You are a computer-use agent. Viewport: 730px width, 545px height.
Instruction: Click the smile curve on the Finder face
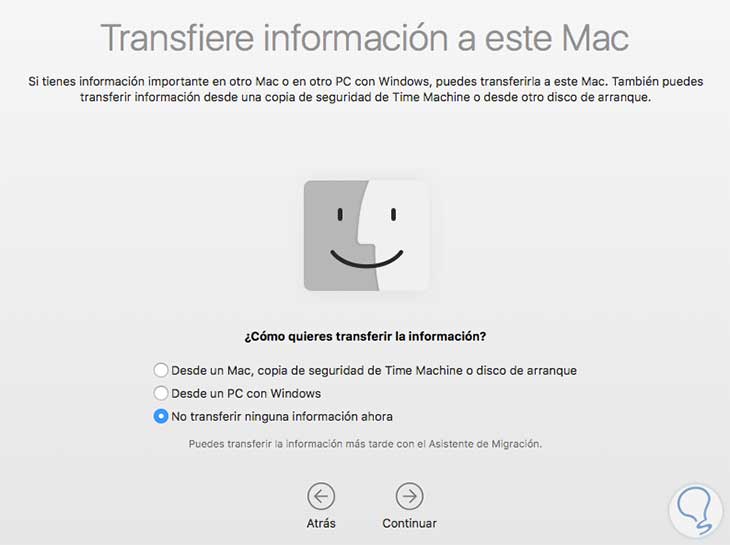[366, 259]
